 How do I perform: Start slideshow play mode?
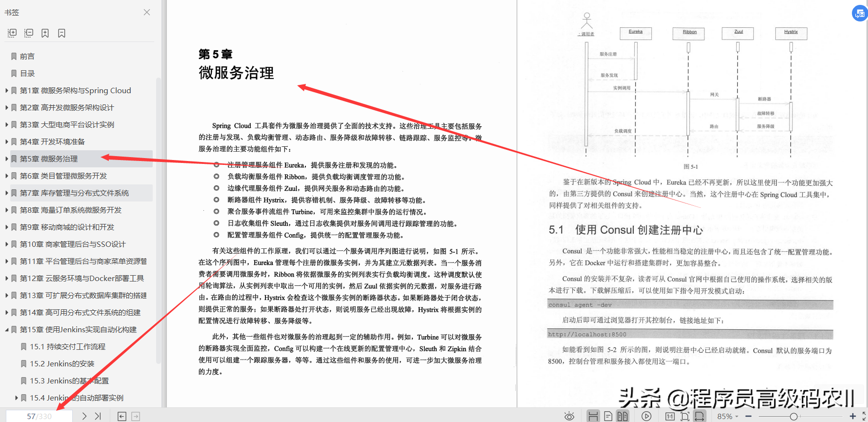point(646,416)
